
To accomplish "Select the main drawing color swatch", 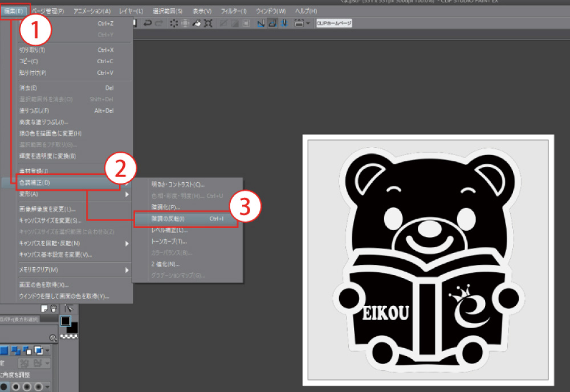I will click(66, 321).
